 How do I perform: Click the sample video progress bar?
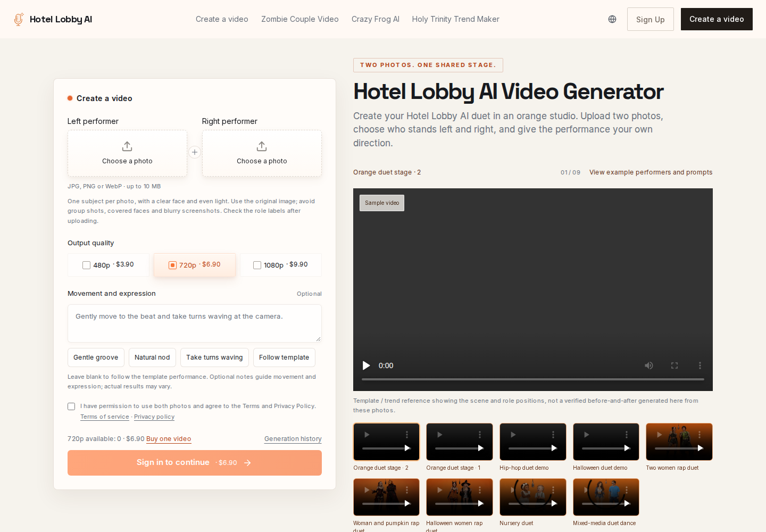coord(533,379)
